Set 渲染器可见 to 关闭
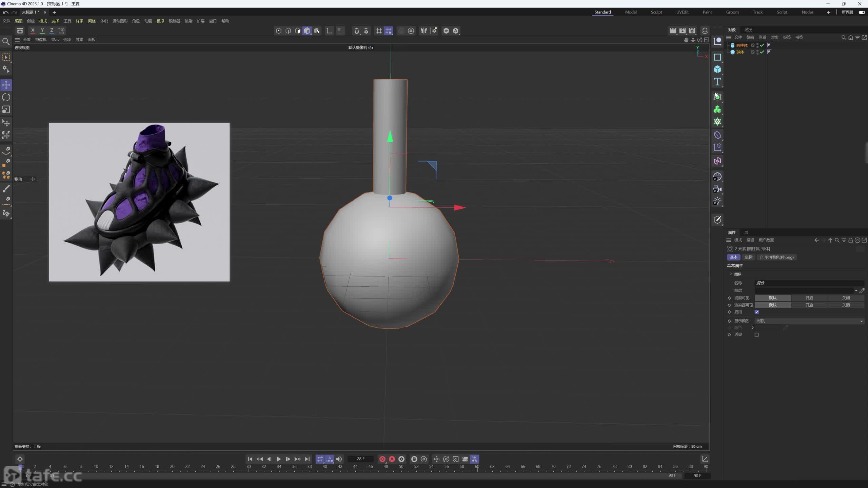This screenshot has height=488, width=868. tap(846, 305)
